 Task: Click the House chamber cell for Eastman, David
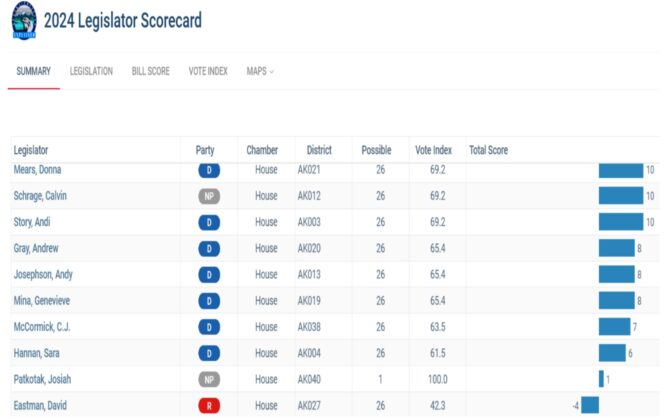pos(266,405)
